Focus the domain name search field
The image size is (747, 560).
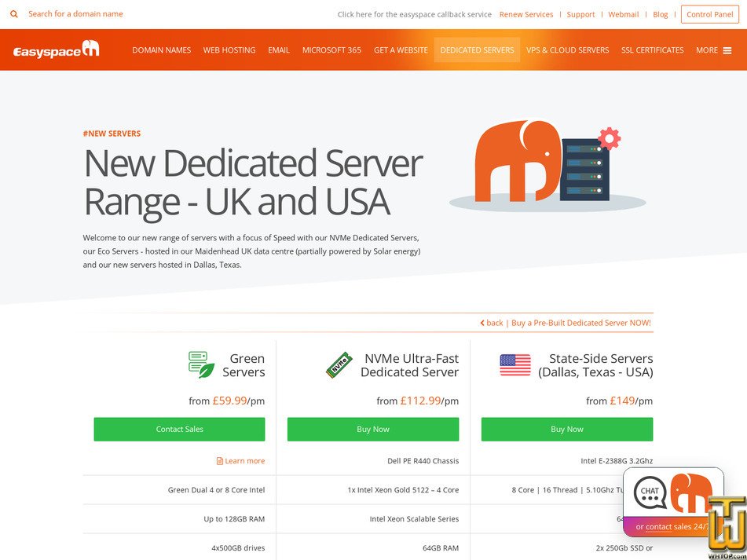75,14
